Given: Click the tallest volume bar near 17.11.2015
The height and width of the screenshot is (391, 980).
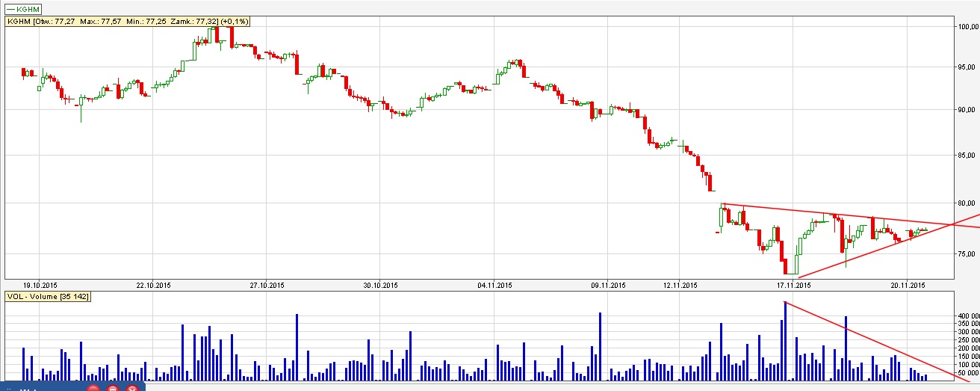Looking at the screenshot, I should [x=785, y=341].
